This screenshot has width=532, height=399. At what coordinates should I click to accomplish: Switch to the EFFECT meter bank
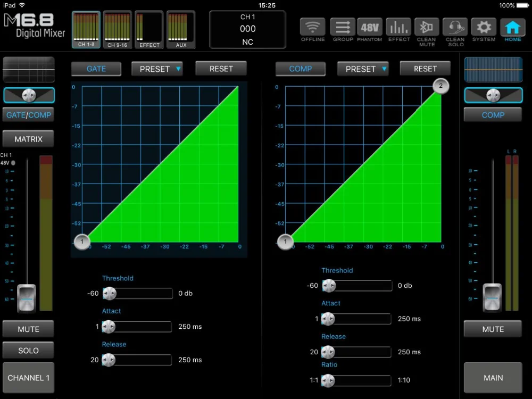click(149, 30)
